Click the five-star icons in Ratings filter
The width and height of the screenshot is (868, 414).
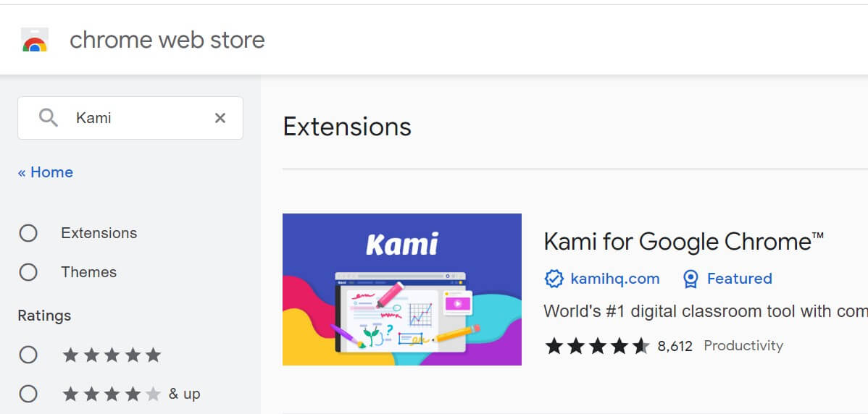tap(112, 355)
